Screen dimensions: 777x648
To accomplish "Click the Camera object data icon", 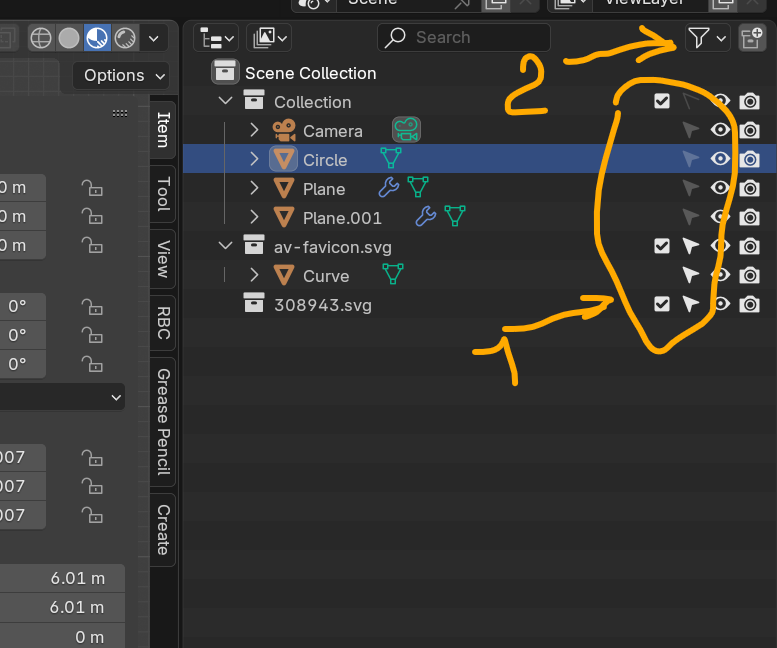I will point(406,130).
